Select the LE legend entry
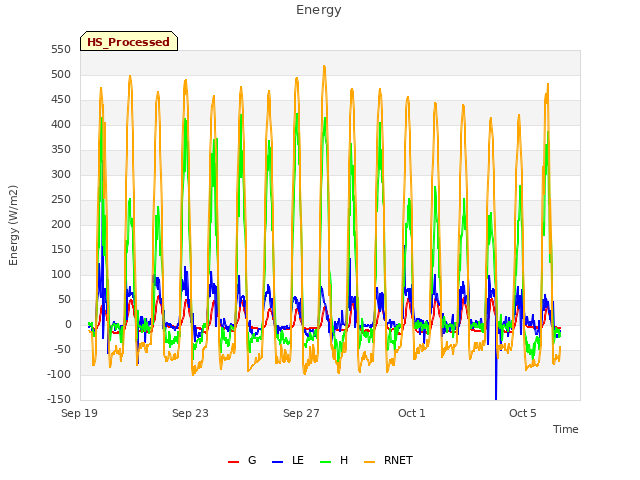 pos(287,460)
